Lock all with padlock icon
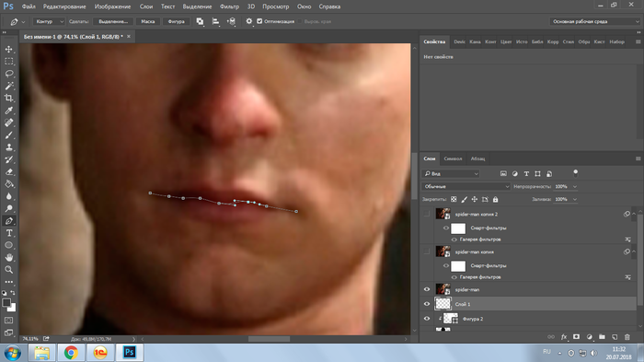The height and width of the screenshot is (362, 644). (495, 200)
